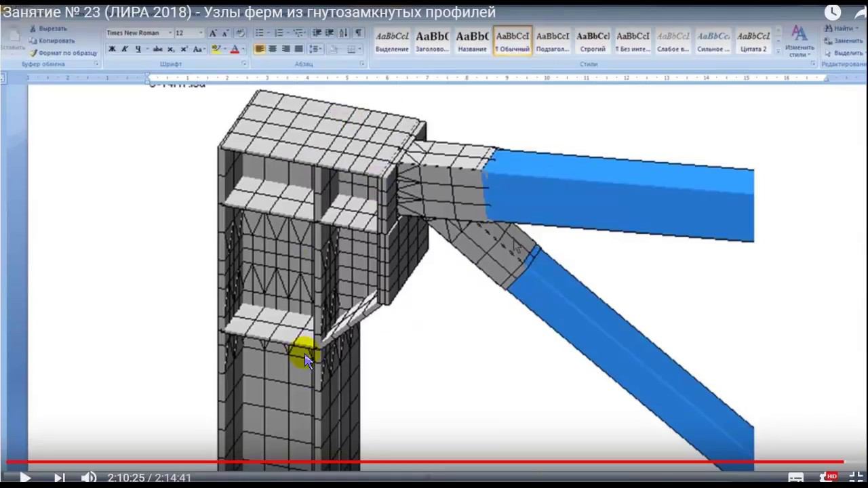Toggle strikethrough text formatting
The width and height of the screenshot is (868, 488).
tap(157, 49)
